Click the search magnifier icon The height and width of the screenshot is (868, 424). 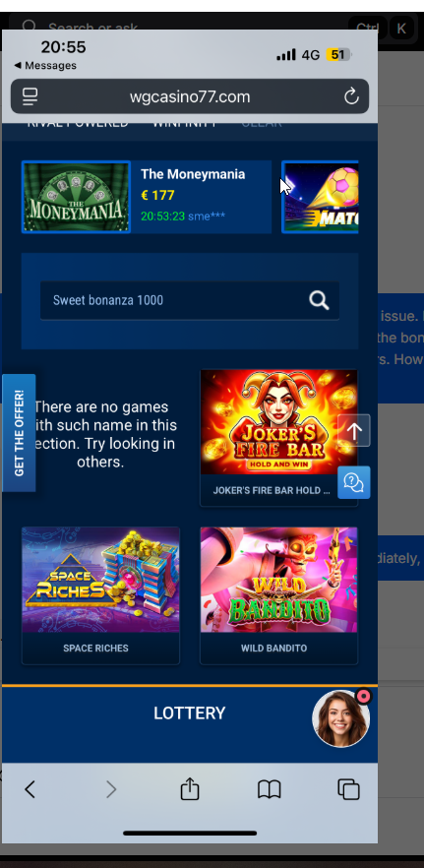[319, 300]
